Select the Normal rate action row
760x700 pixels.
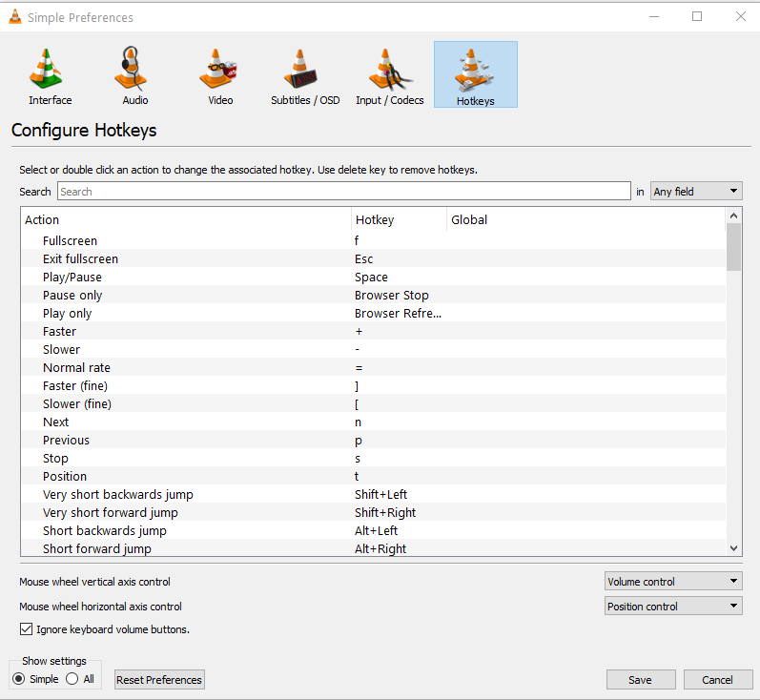pyautogui.click(x=373, y=367)
